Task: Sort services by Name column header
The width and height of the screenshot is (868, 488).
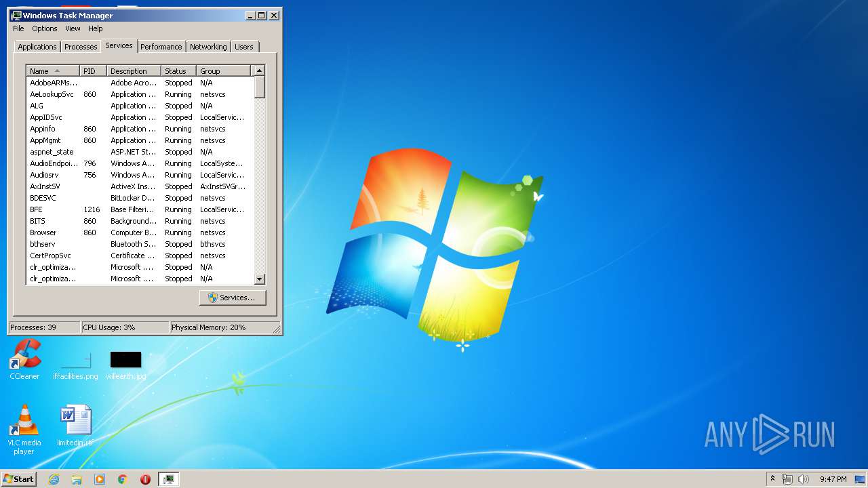Action: [x=53, y=71]
